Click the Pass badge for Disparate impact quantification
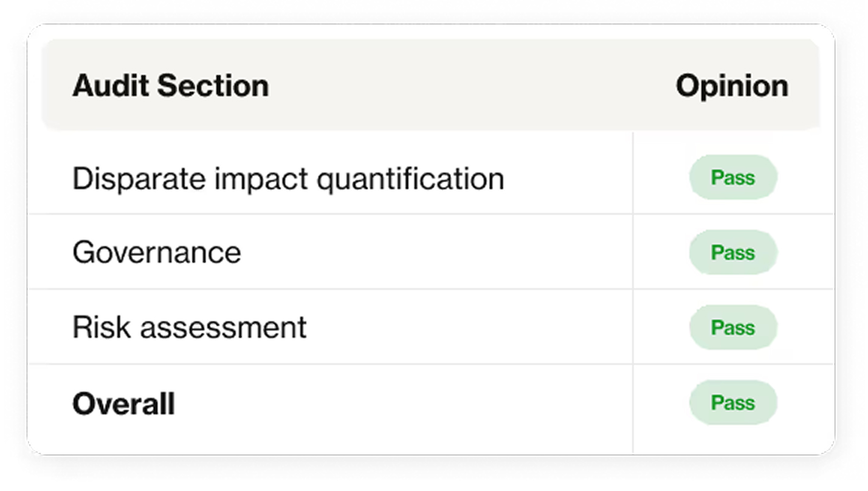 click(733, 177)
